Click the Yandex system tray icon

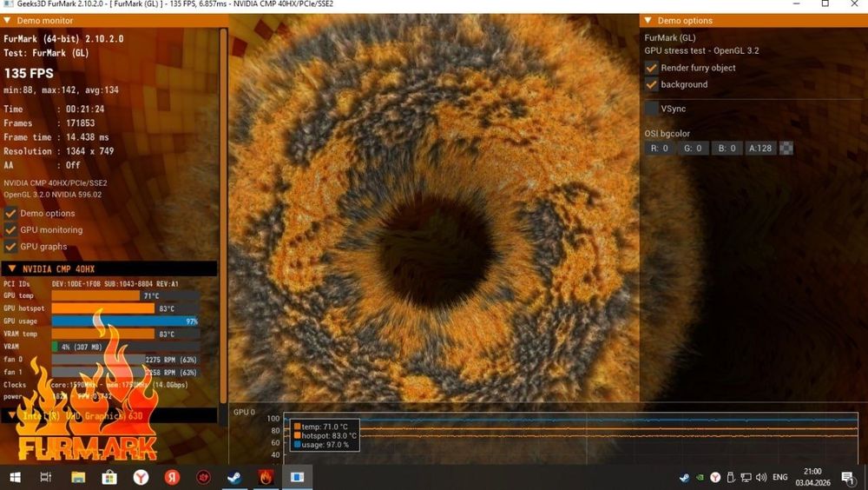[715, 477]
